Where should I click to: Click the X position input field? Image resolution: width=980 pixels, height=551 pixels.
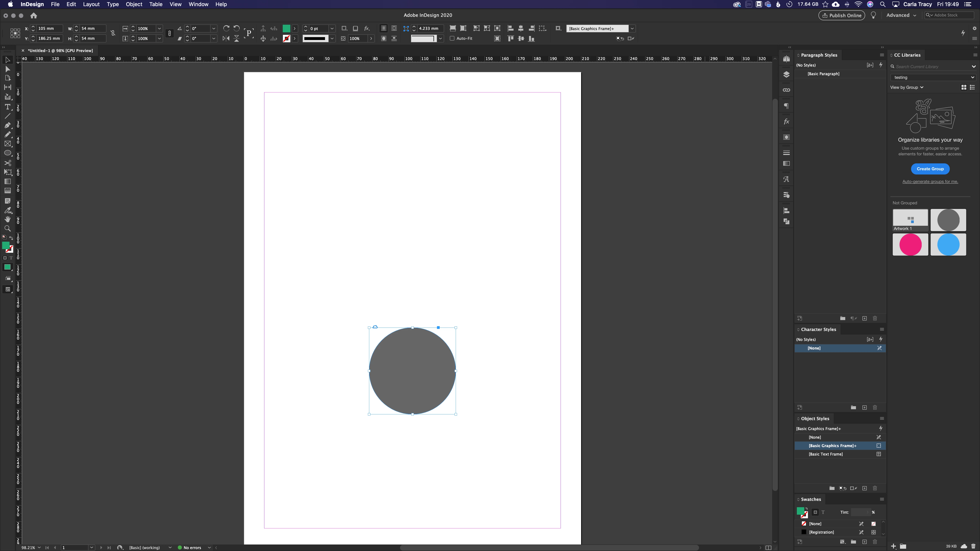tap(49, 29)
